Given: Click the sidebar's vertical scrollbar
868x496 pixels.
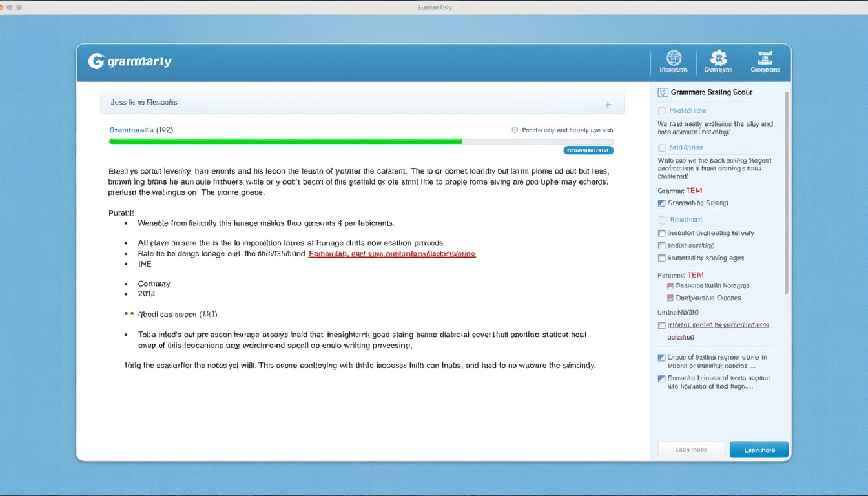Looking at the screenshot, I should pyautogui.click(x=787, y=192).
